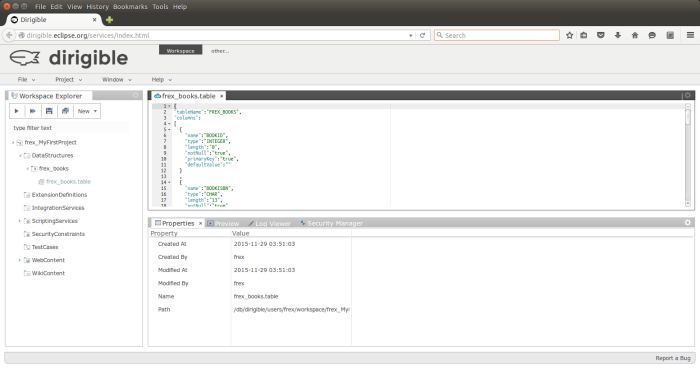Click the browser home icon
700x370 pixels.
(x=635, y=35)
